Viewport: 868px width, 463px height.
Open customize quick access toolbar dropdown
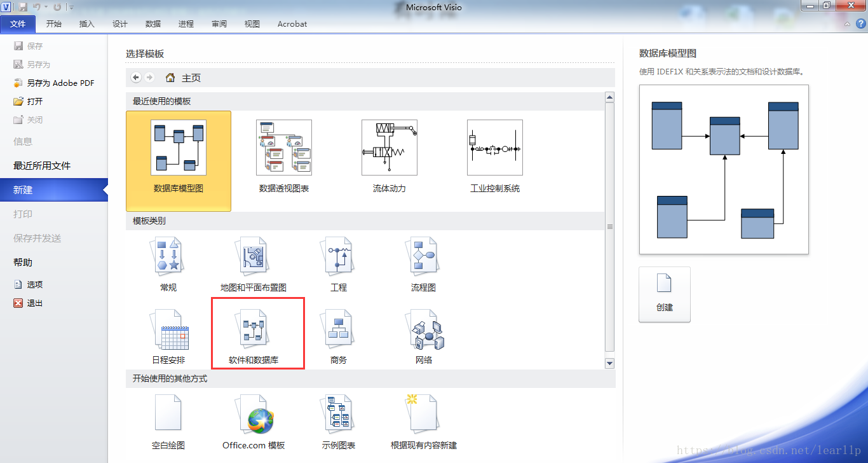[x=71, y=7]
